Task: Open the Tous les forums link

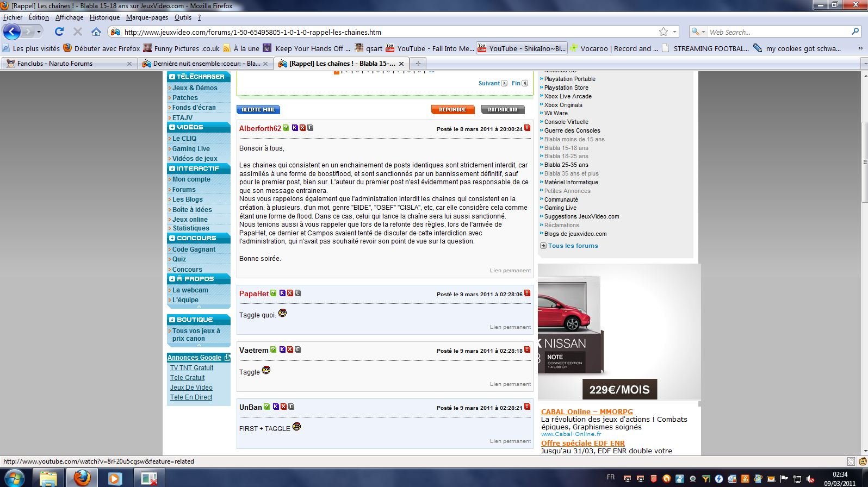Action: pos(573,246)
